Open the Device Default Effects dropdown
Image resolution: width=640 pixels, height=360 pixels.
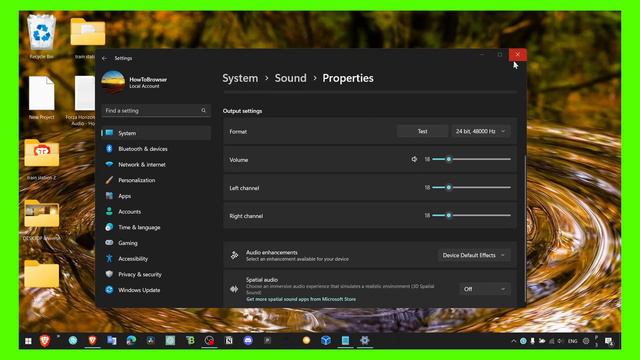(x=473, y=256)
